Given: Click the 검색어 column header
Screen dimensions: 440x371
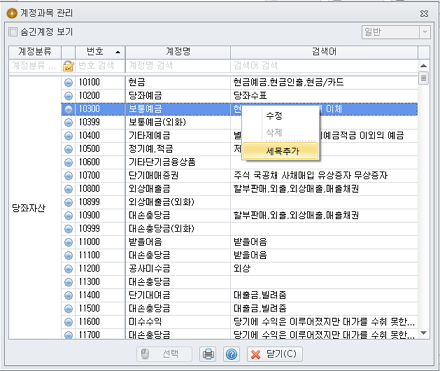Looking at the screenshot, I should pos(324,52).
